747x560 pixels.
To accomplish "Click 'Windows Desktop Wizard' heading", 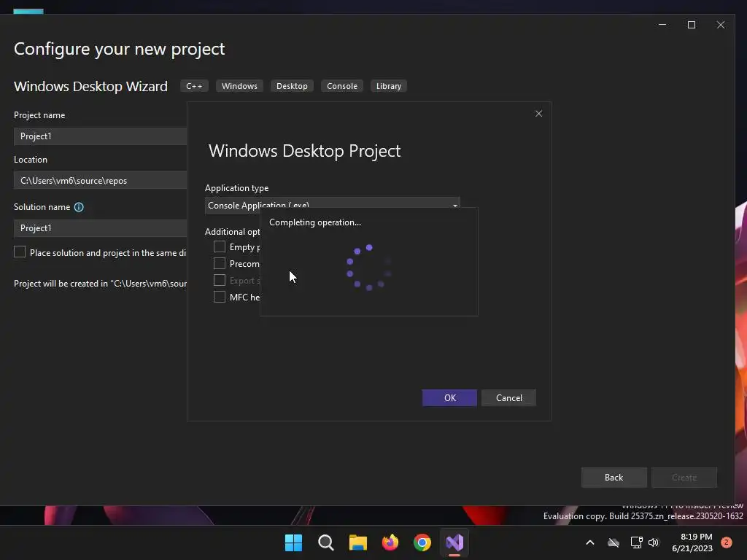I will click(90, 86).
